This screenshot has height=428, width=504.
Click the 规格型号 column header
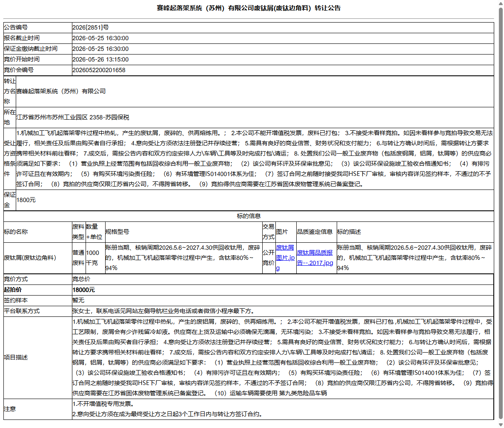[x=183, y=232]
